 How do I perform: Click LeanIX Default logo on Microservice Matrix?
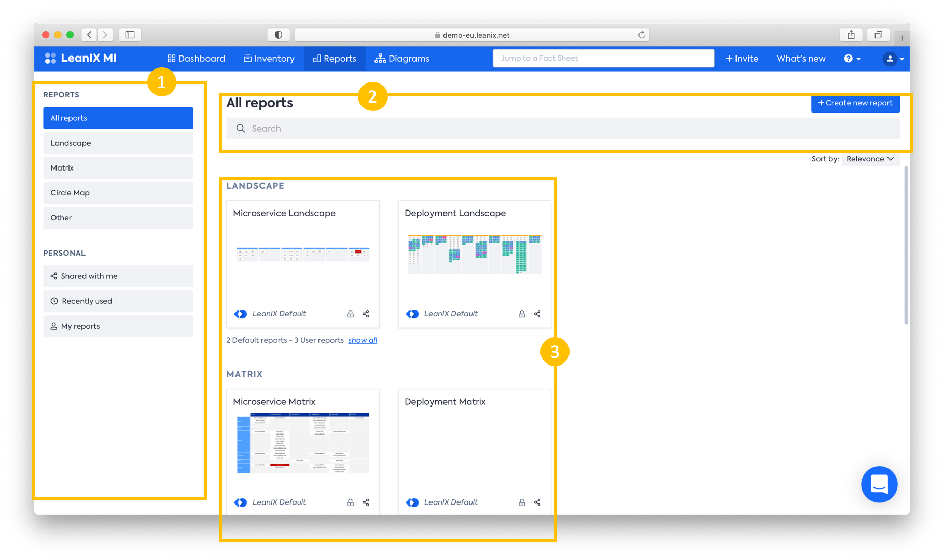(x=241, y=502)
